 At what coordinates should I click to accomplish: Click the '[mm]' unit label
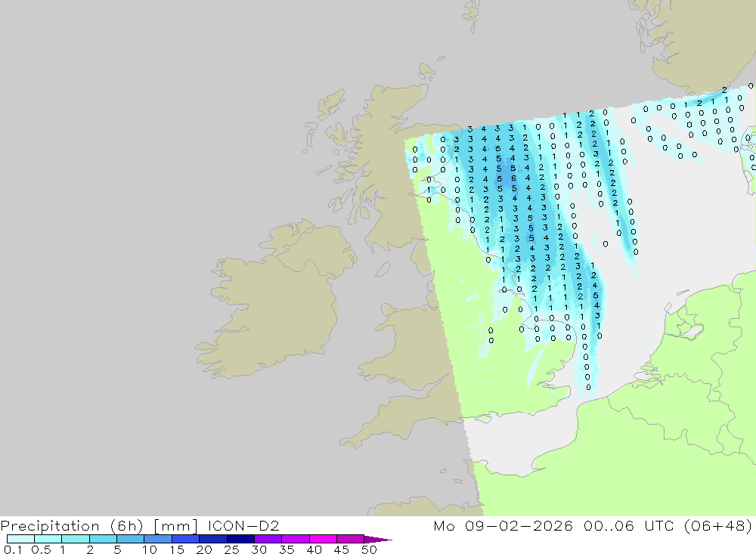[175, 526]
